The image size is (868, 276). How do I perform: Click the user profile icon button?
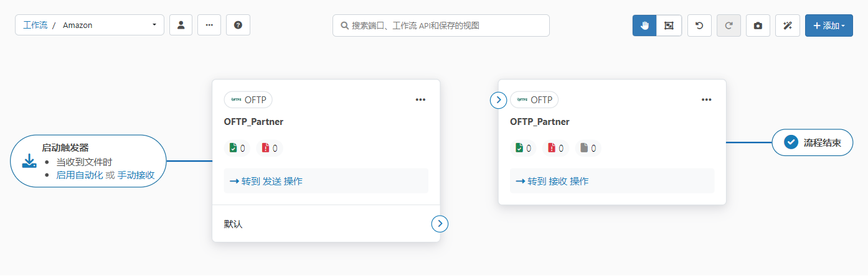click(181, 25)
